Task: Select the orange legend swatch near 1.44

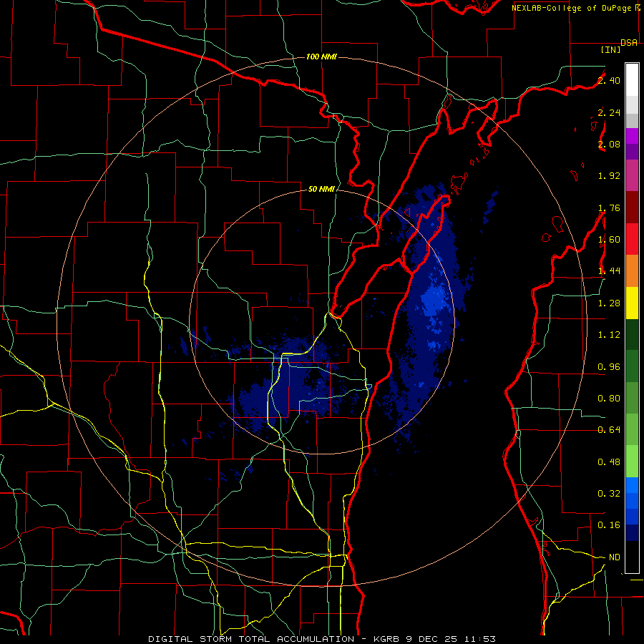Action: [632, 271]
